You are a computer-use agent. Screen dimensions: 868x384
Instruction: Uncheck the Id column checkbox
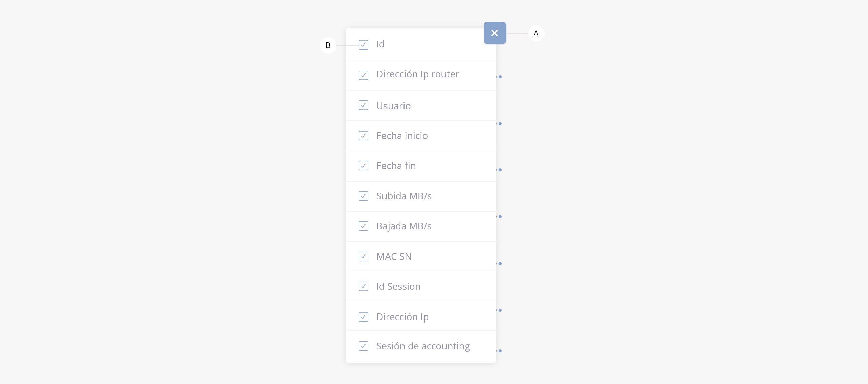tap(363, 45)
